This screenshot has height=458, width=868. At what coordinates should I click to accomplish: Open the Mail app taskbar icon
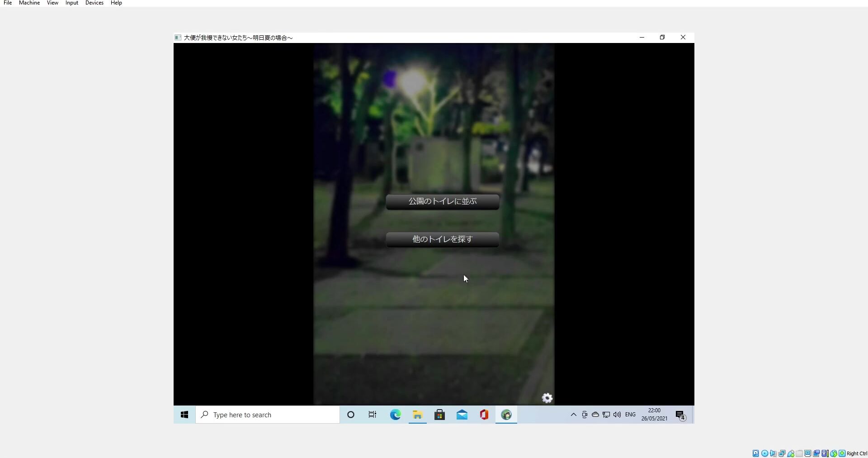click(x=462, y=415)
